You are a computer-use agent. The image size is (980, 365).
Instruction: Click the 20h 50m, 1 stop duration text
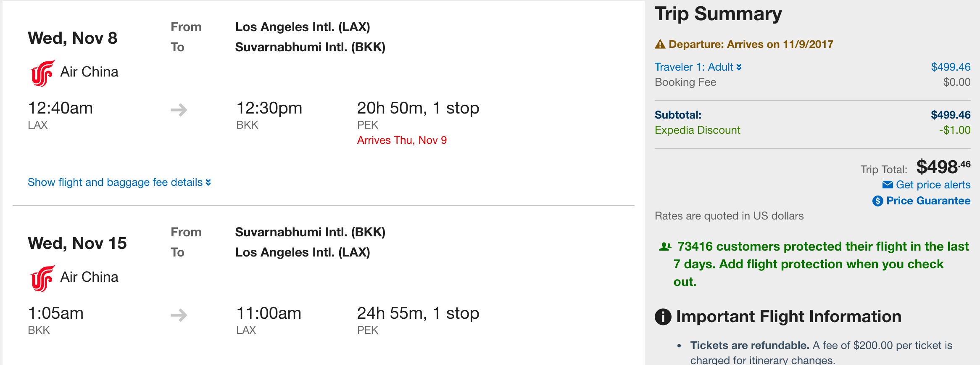click(418, 108)
